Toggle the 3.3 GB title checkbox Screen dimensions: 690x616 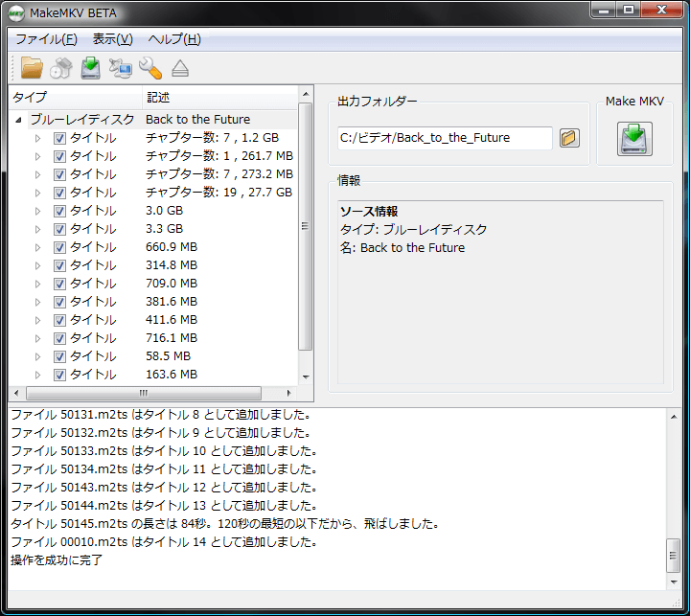click(x=59, y=229)
